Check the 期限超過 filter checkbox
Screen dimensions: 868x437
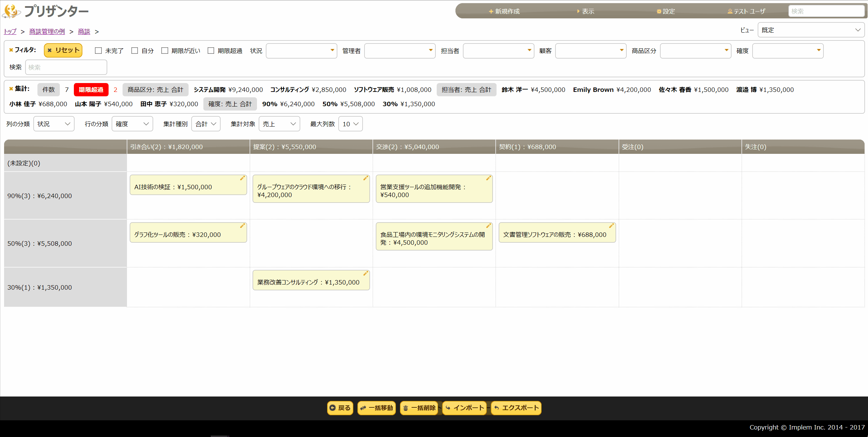[x=211, y=51]
